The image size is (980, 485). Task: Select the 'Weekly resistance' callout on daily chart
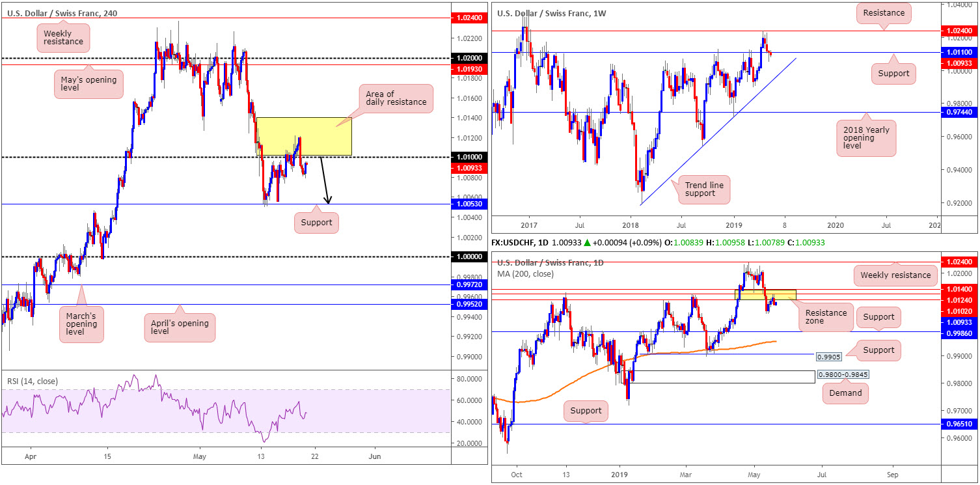coord(894,275)
